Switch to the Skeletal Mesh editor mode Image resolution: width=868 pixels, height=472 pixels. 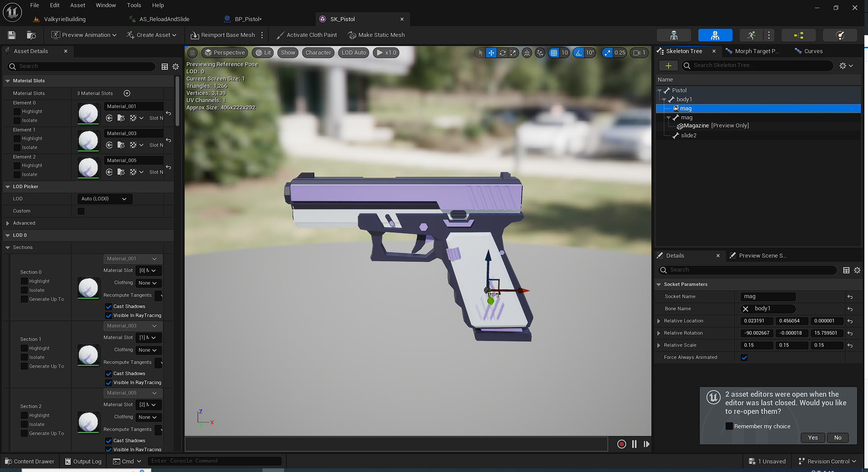pyautogui.click(x=715, y=35)
